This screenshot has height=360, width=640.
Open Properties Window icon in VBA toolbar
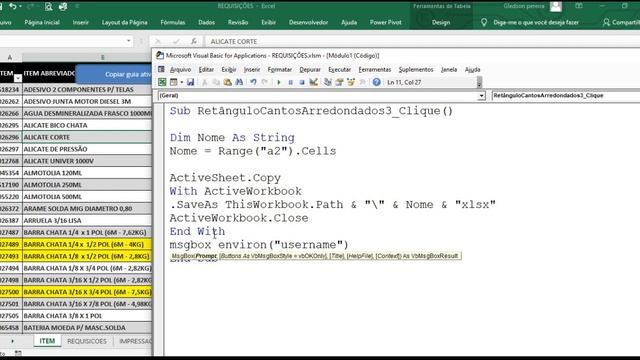click(339, 82)
